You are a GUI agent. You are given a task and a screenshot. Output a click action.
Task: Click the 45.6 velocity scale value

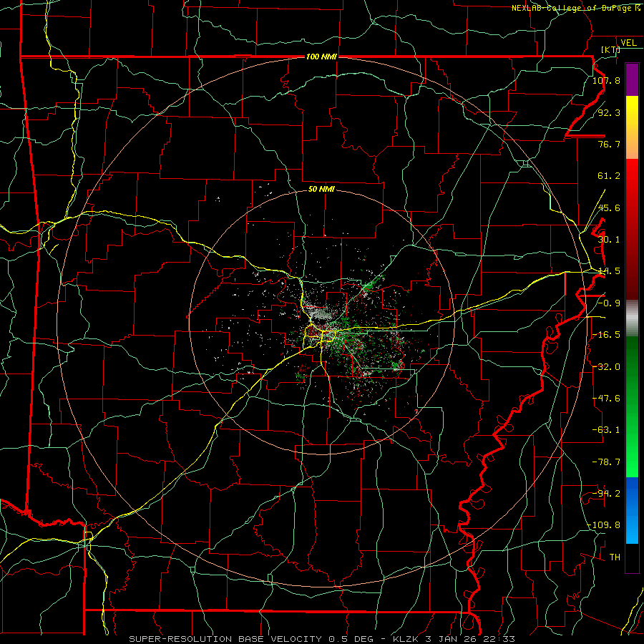[609, 208]
